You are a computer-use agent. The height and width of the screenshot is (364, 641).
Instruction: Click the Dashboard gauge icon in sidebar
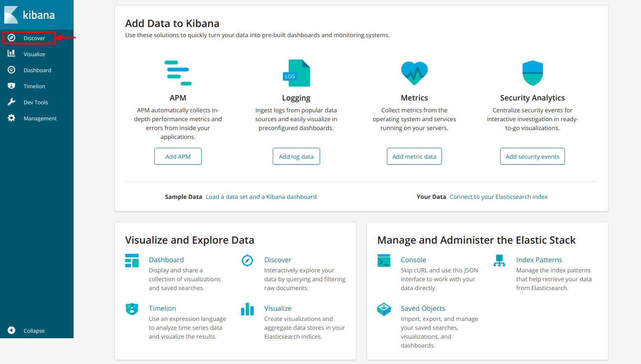tap(11, 70)
